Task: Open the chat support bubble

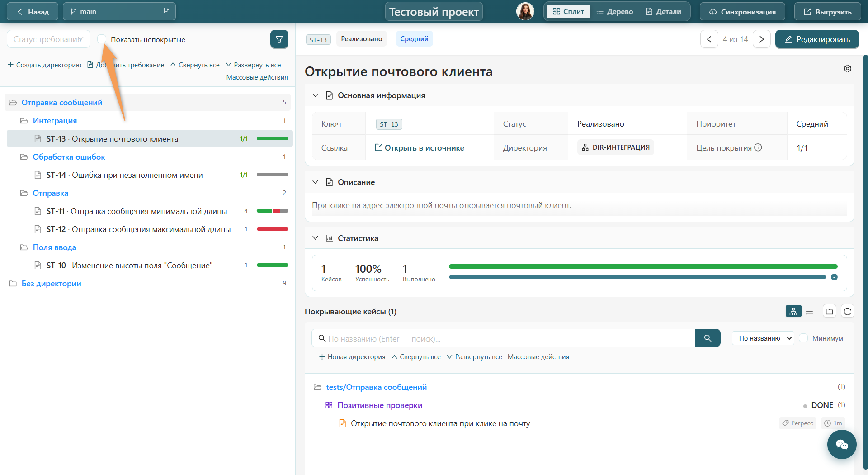Action: click(841, 444)
